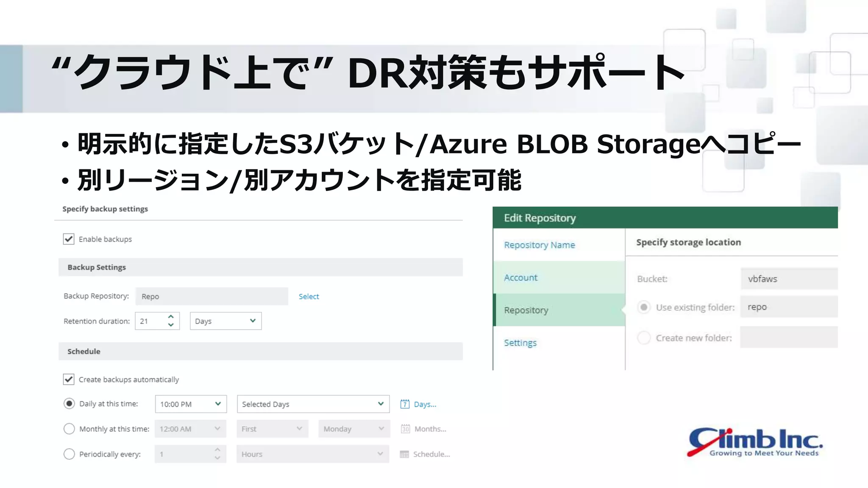This screenshot has width=868, height=488.
Task: Choose the Use existing folder radio
Action: coord(644,307)
